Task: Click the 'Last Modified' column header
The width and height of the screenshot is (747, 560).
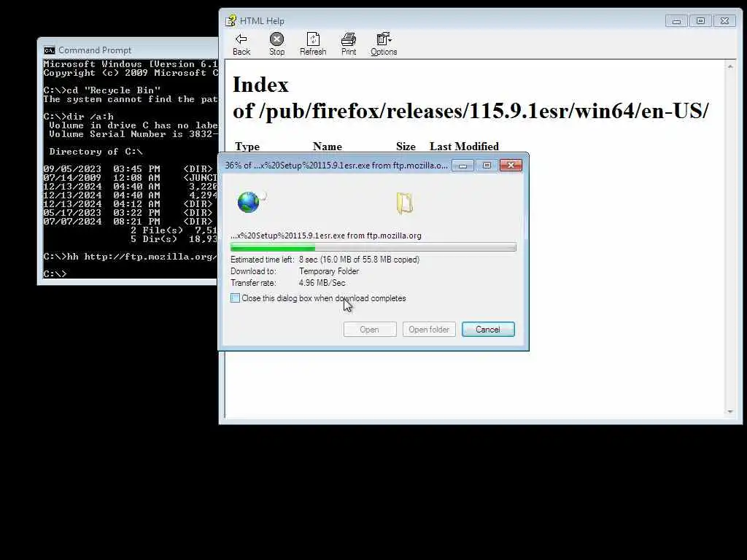Action: (x=464, y=147)
